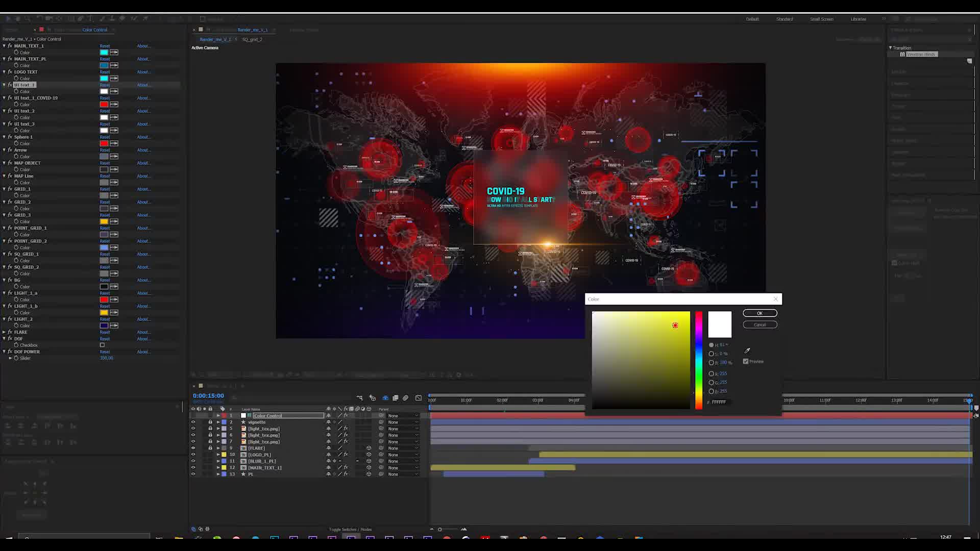Image resolution: width=980 pixels, height=551 pixels.
Task: Click About for the LOGO TEXT effect
Action: [143, 72]
